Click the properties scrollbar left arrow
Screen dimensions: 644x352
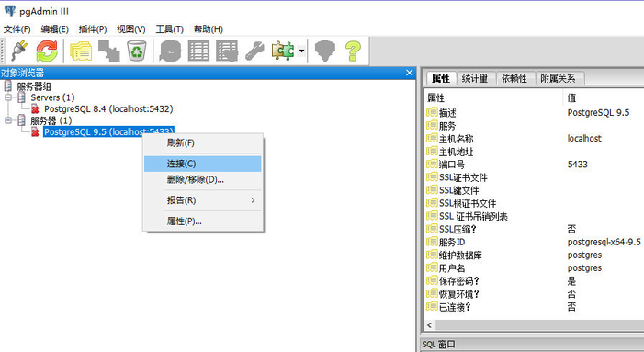tap(430, 325)
